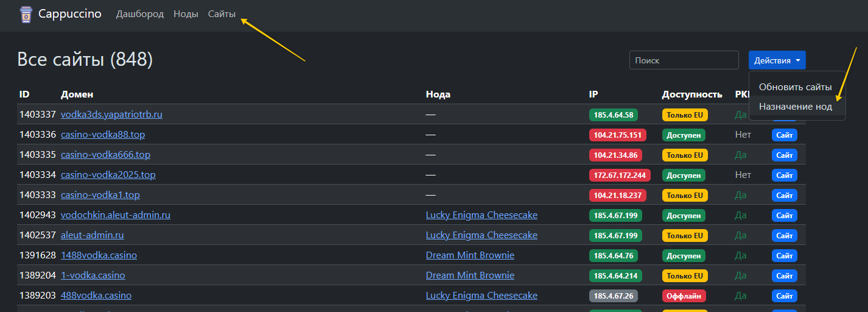
Task: Click the Cappuccino cup logo icon
Action: coord(26,14)
